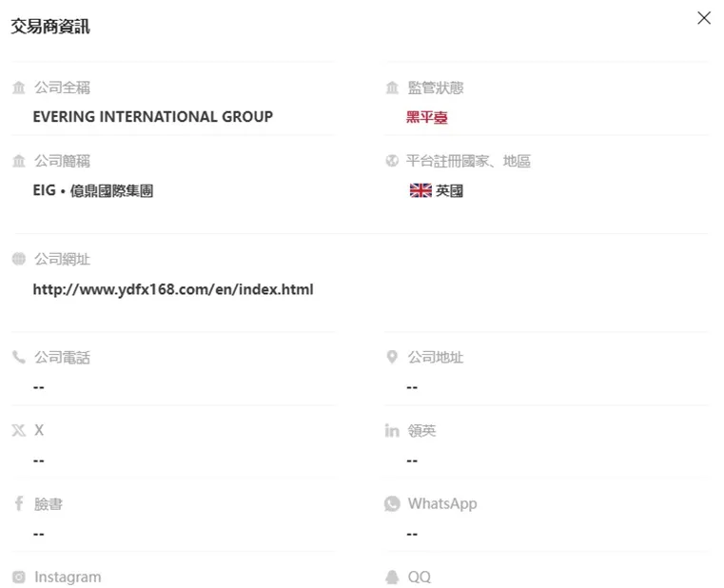This screenshot has width=724, height=588.
Task: Click the 監管狀態 label
Action: tap(436, 88)
